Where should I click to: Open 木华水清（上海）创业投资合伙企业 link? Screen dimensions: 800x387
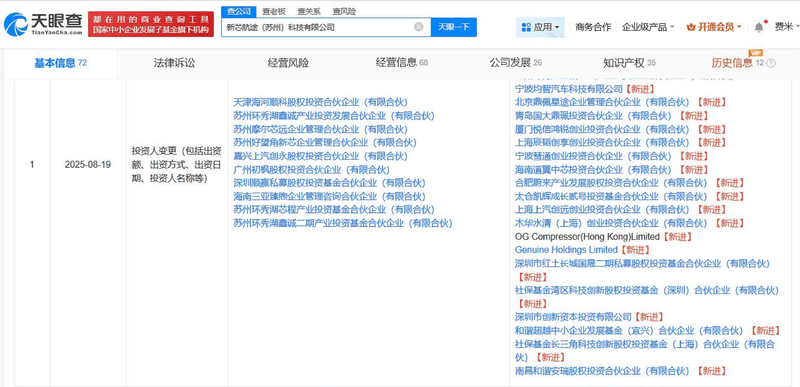[x=611, y=223]
